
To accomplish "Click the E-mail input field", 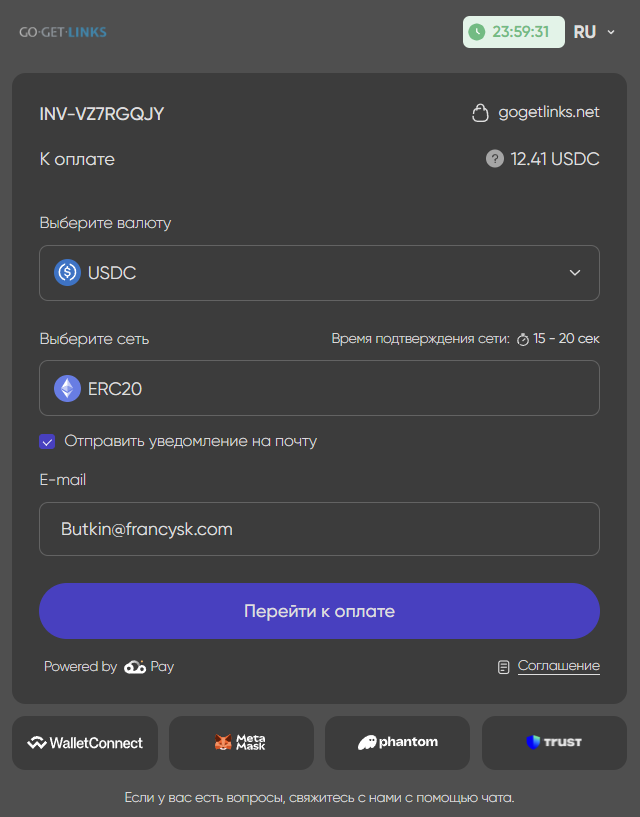I will click(x=319, y=529).
